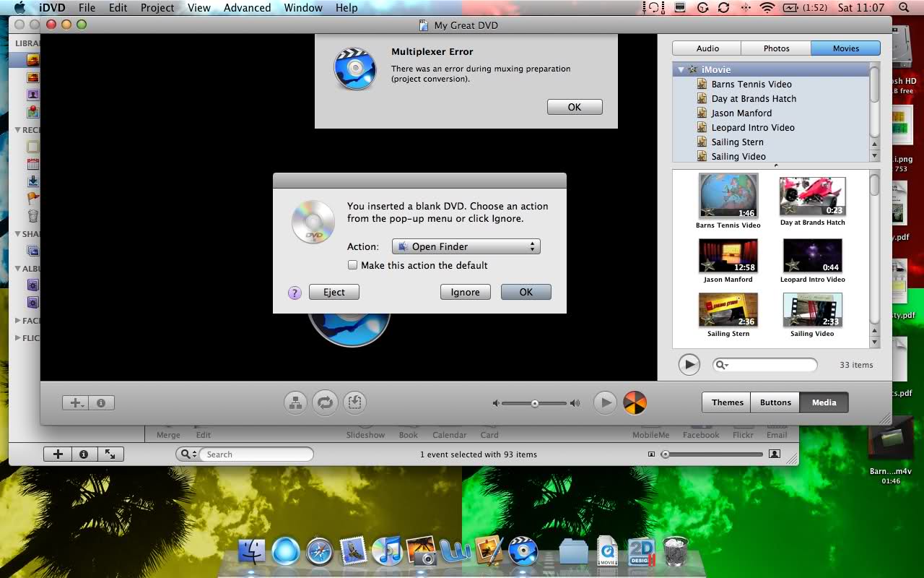
Task: Click the Burn disc button
Action: coord(635,402)
